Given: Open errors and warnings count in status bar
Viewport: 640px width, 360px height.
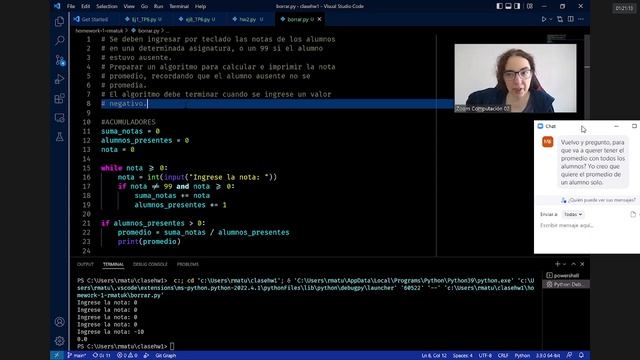Looking at the screenshot, I should click(127, 356).
